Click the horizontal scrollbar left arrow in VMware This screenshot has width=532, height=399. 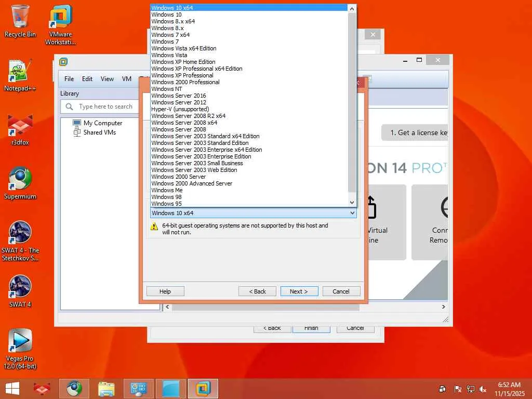coord(167,307)
